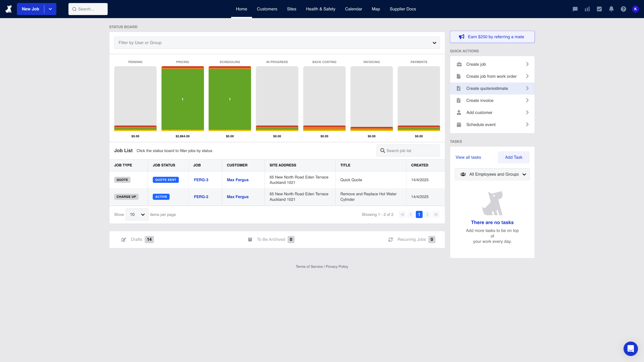
Task: Click the user avatar K icon
Action: pos(635,9)
